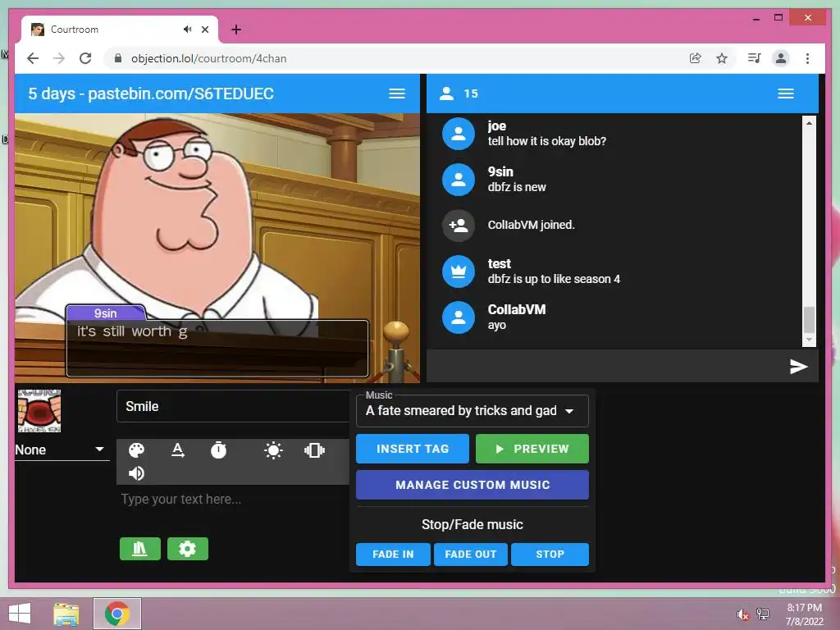Viewport: 840px width, 630px height.
Task: Insert a pause with the stopwatch icon
Action: pos(218,450)
